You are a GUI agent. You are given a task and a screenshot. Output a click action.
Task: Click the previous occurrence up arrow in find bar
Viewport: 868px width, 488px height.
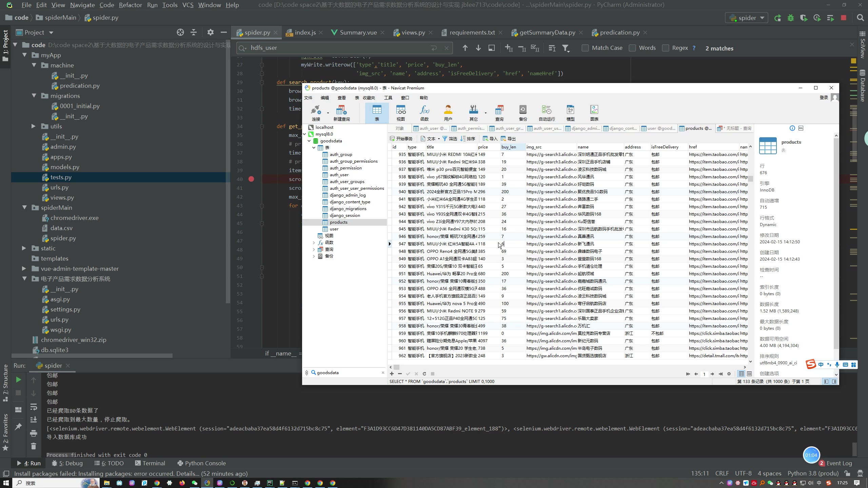[465, 48]
